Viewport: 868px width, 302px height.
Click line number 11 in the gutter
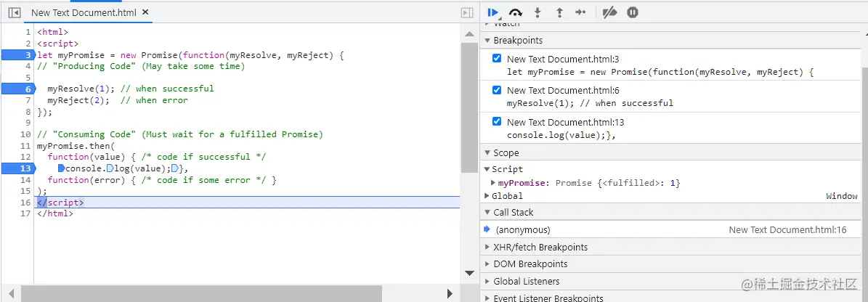[25, 145]
